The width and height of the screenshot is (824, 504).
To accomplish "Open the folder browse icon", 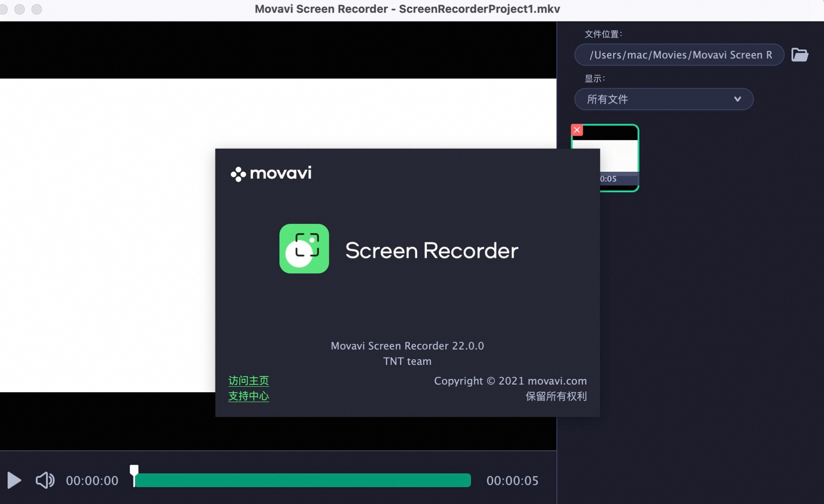I will coord(800,55).
